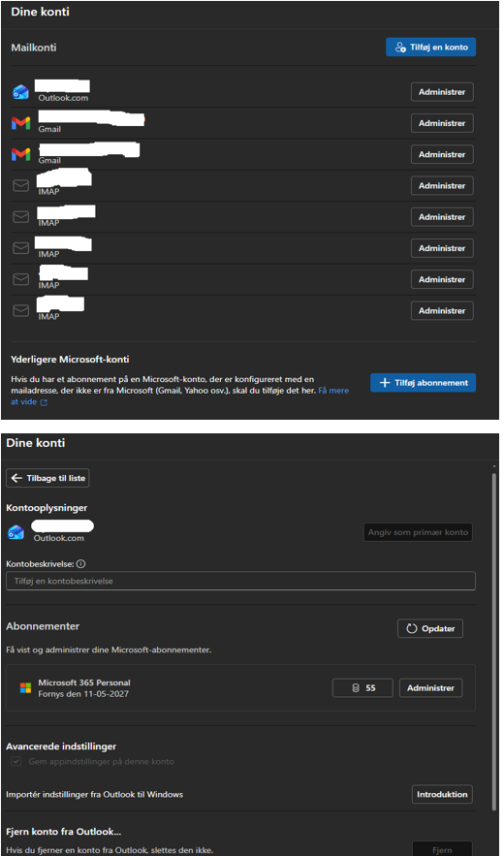
Task: Open Administrer for the Outlook.com account in Mailkonti
Action: click(442, 92)
